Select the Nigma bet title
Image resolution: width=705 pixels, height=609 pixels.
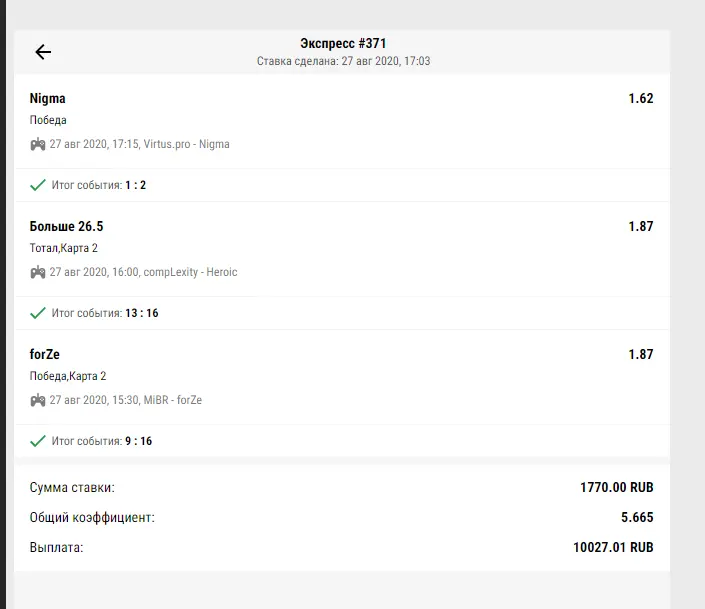[x=48, y=99]
